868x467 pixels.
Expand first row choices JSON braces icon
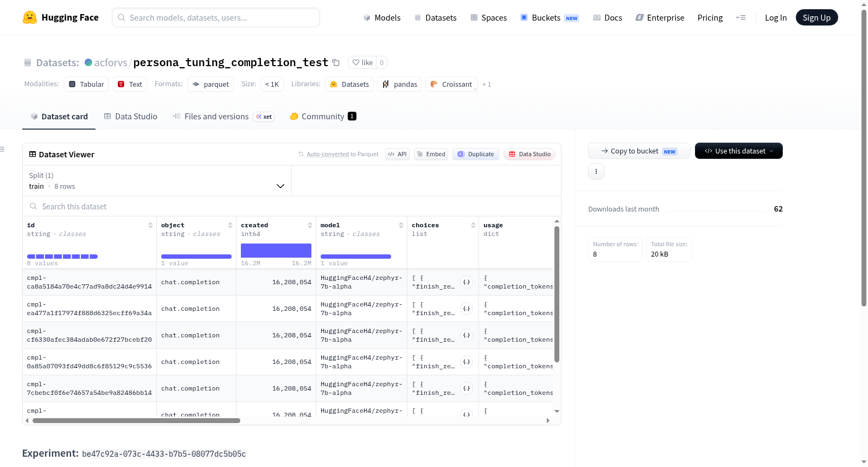467,282
